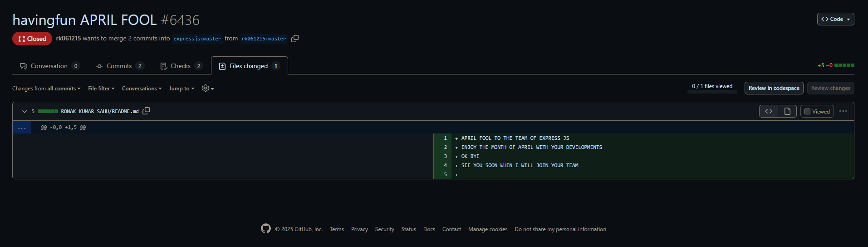
Task: Click the files viewed progress bar
Action: coord(712,92)
